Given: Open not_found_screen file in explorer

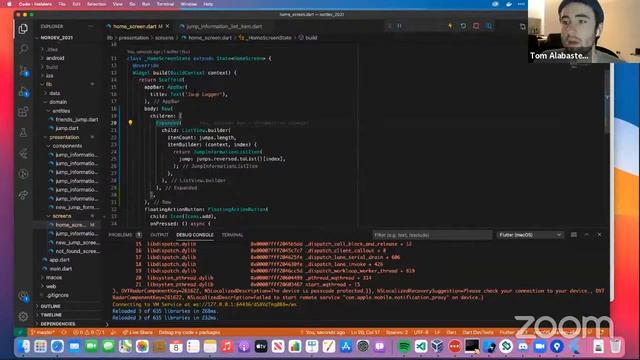Looking at the screenshot, I should (77, 251).
